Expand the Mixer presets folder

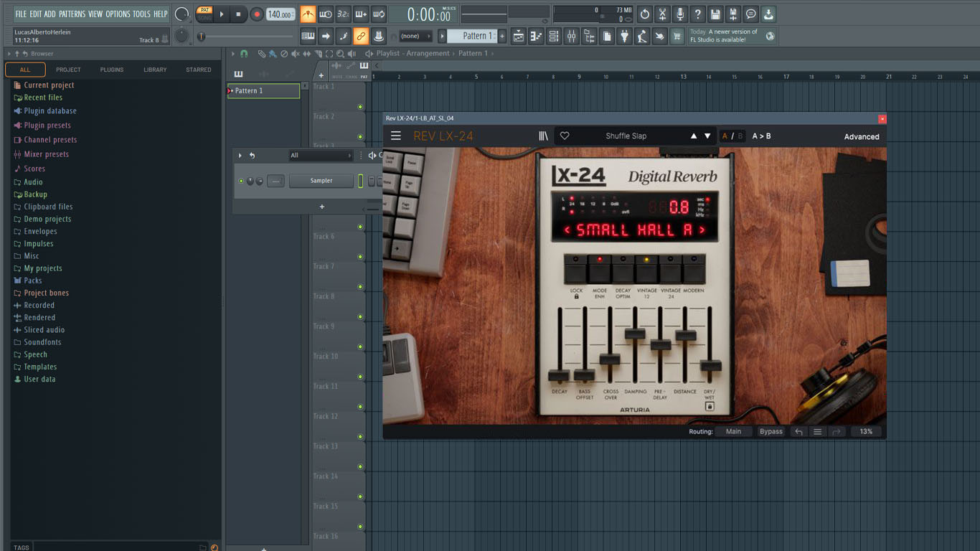[47, 154]
